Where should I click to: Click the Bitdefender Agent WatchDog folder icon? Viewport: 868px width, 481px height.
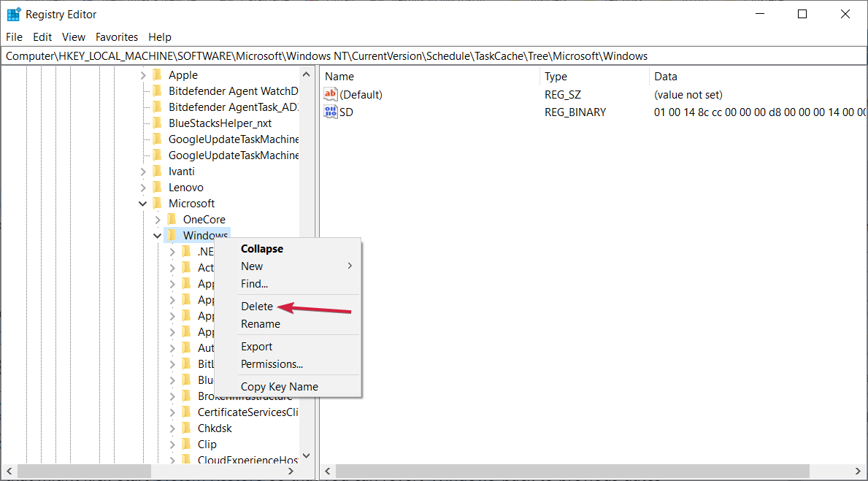tap(157, 91)
